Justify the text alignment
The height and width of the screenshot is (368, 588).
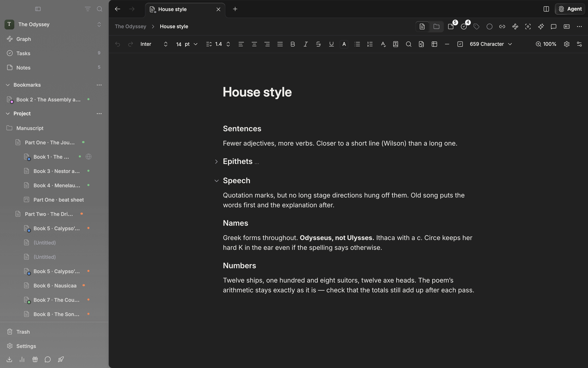coord(280,44)
